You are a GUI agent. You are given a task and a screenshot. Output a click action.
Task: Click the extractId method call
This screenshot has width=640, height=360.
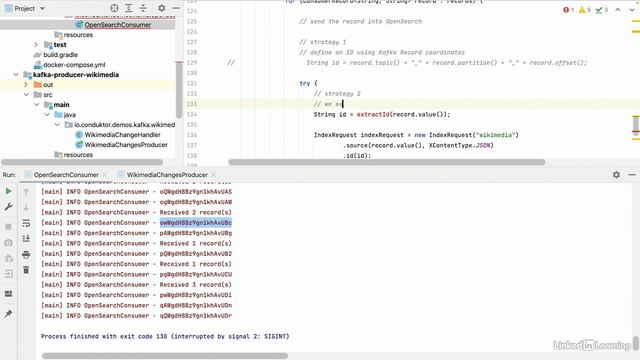373,114
